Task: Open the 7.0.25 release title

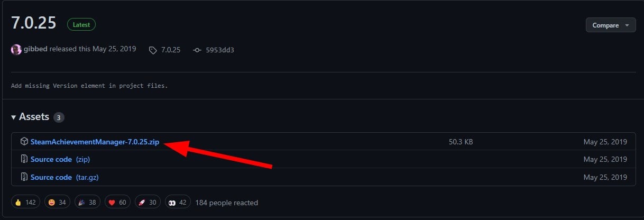Action: (33, 24)
